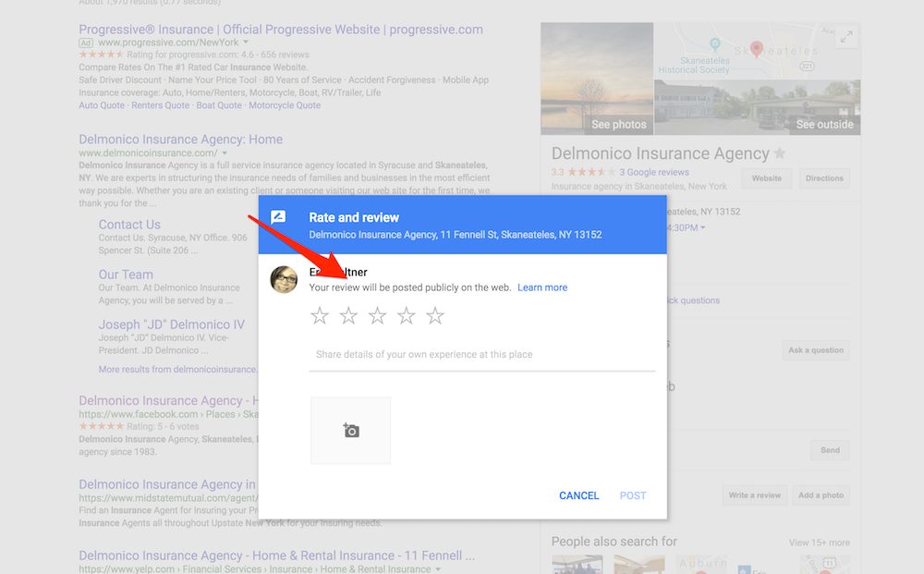924x574 pixels.
Task: Click the reviewer profile avatar
Action: (x=284, y=279)
